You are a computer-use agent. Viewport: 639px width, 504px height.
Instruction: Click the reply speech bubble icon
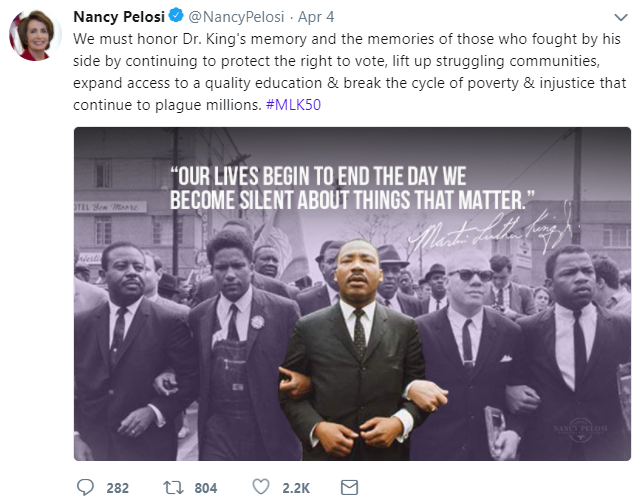point(84,487)
